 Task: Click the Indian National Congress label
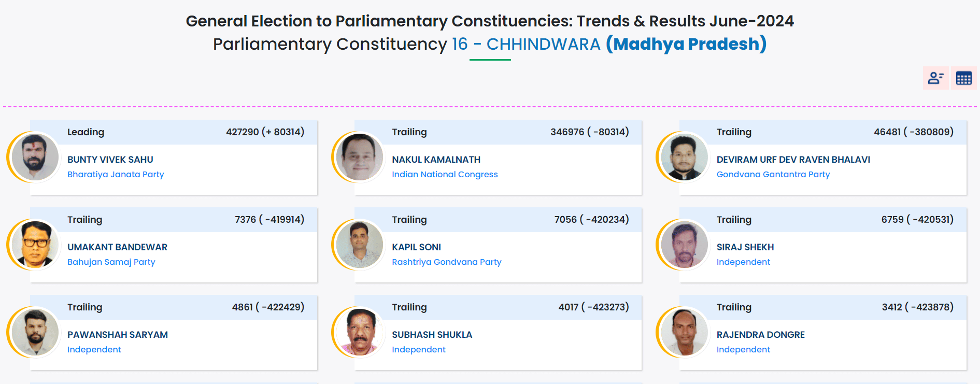tap(445, 175)
